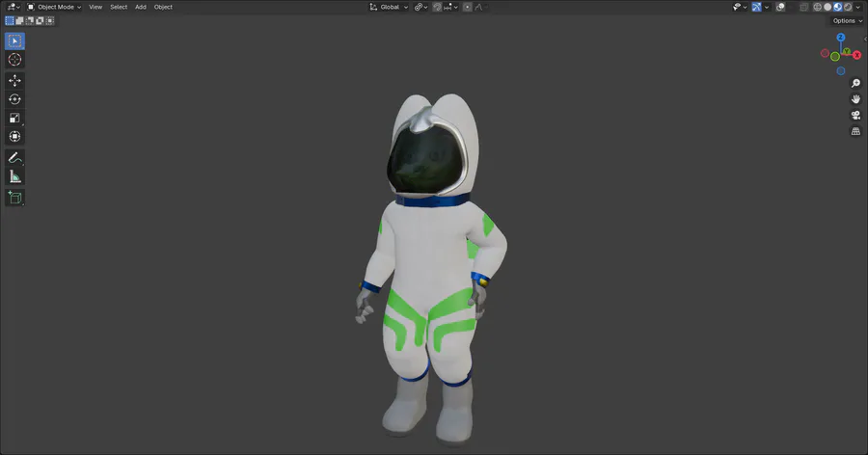Open the View menu
This screenshot has width=868, height=455.
click(95, 7)
